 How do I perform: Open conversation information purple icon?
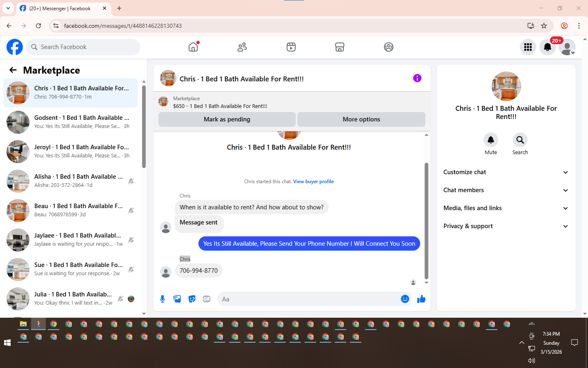417,78
